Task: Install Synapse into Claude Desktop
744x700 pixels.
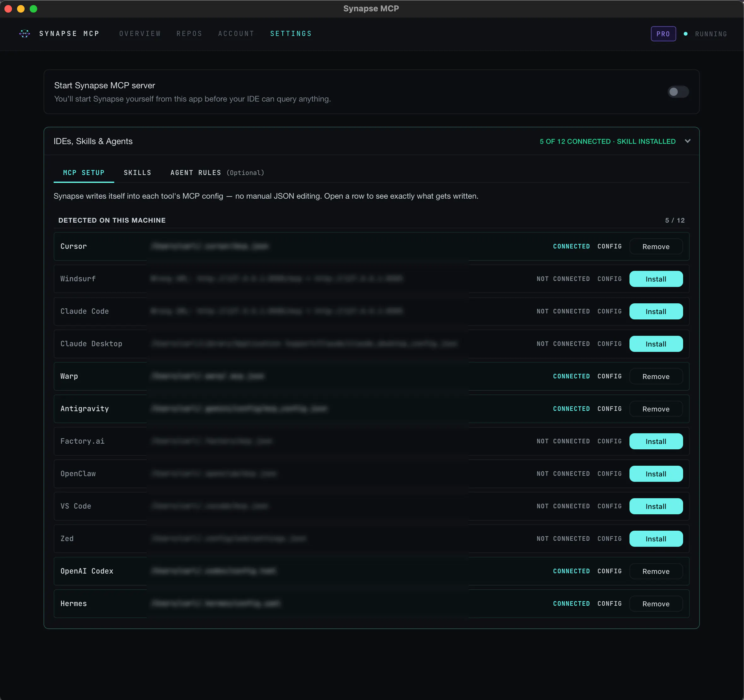Action: (x=656, y=344)
